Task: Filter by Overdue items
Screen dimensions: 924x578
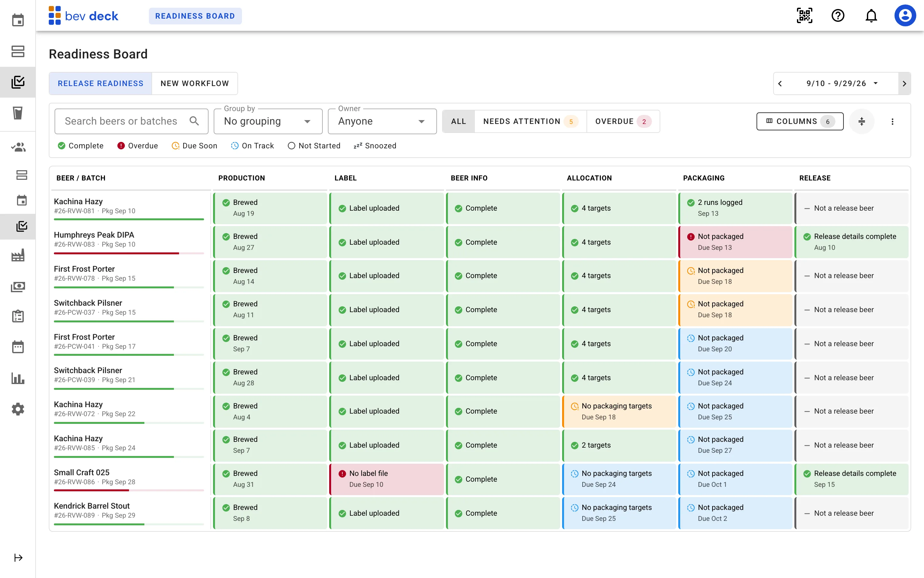Action: coord(623,121)
